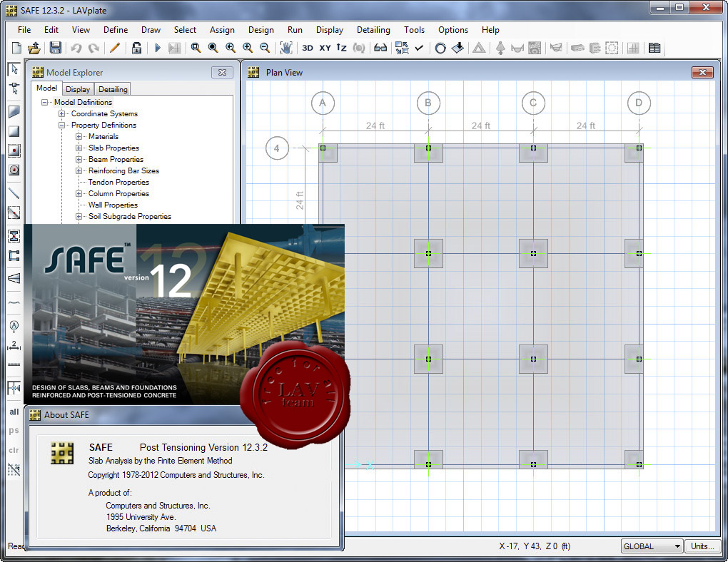Screen dimensions: 728x562
Task: Select the Quick Draw Areas Around Points tool
Action: tap(14, 150)
